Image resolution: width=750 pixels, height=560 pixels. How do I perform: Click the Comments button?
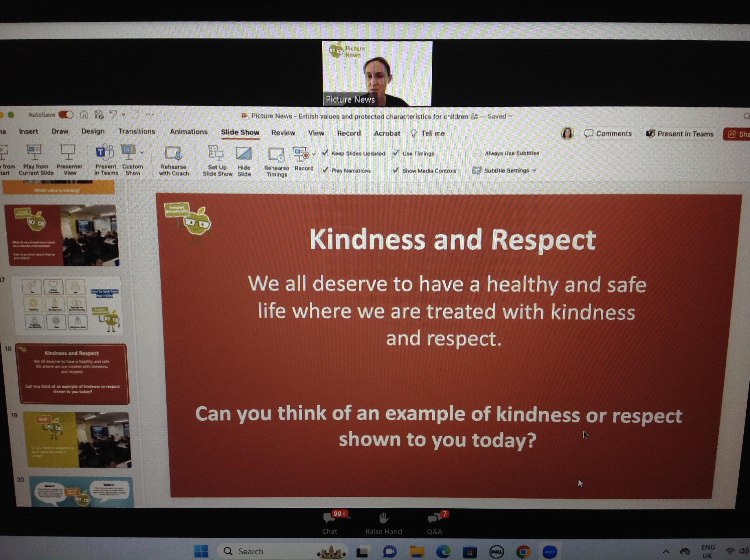click(x=608, y=134)
